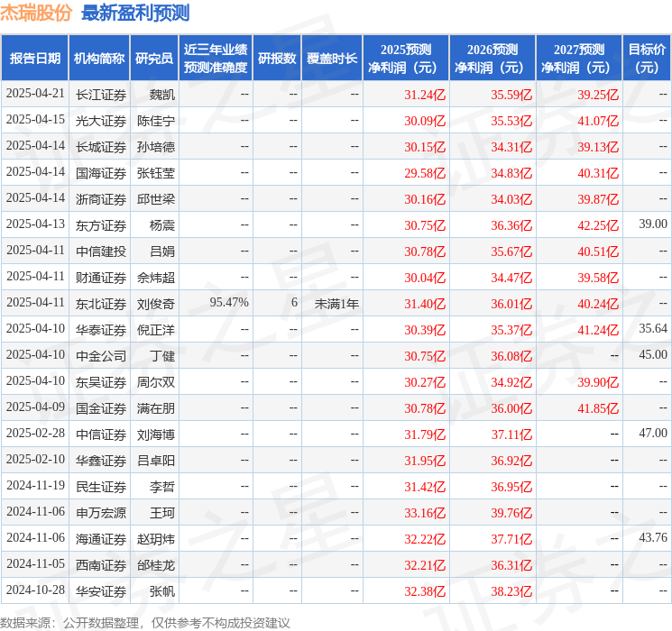Click the 31.24亿 2025 profit value
Screen dimensions: 672x631
425,95
